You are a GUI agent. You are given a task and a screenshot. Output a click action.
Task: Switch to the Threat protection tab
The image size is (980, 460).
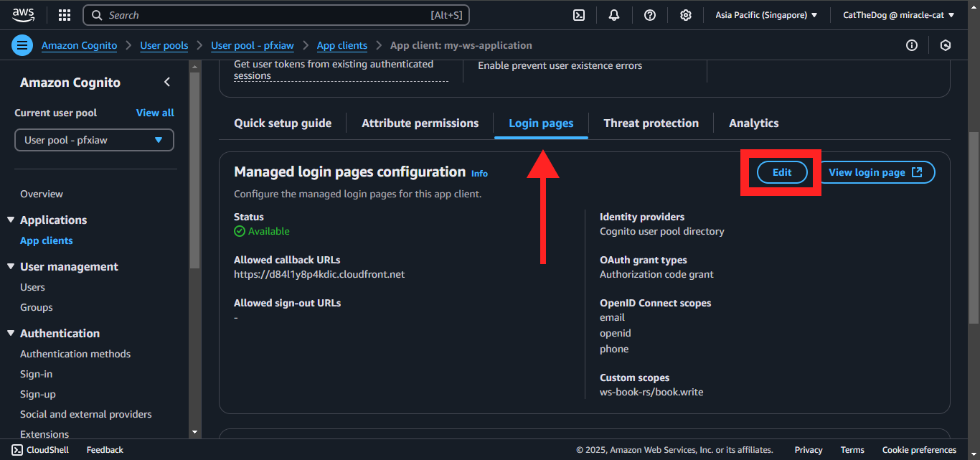651,123
